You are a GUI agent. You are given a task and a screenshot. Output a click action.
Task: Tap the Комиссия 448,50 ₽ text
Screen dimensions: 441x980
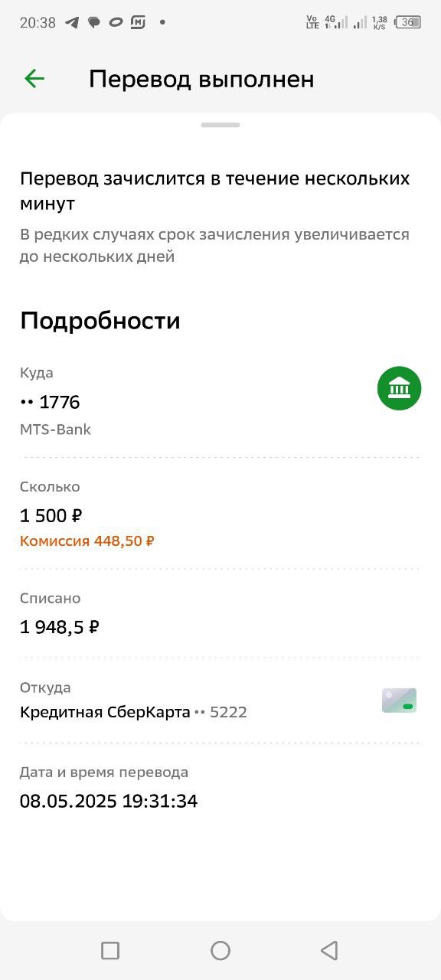tap(87, 541)
